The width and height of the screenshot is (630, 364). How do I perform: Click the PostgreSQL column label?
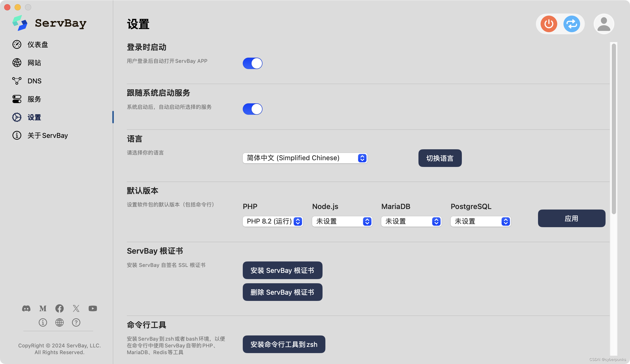[x=471, y=206]
